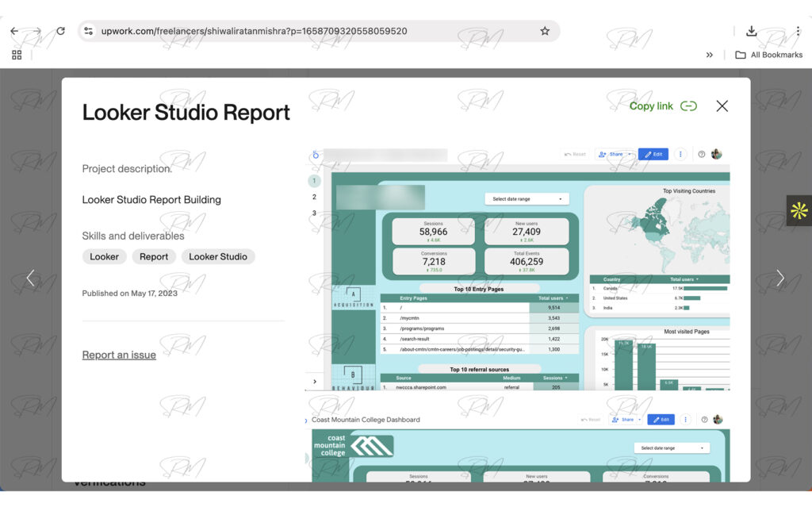Click the Looker Studio logo icon
Viewport: 812px width, 507px height.
[316, 155]
